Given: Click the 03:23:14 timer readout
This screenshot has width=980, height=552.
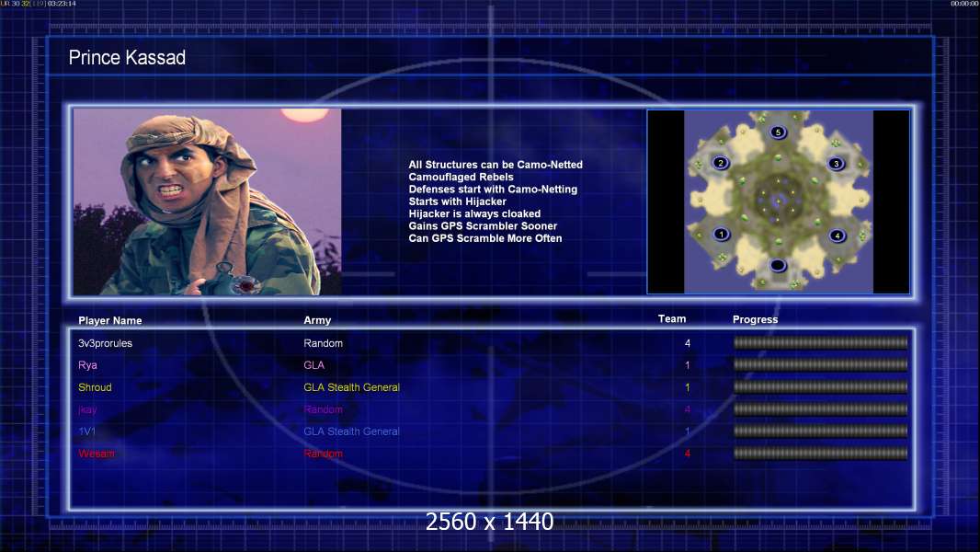Looking at the screenshot, I should click(62, 4).
